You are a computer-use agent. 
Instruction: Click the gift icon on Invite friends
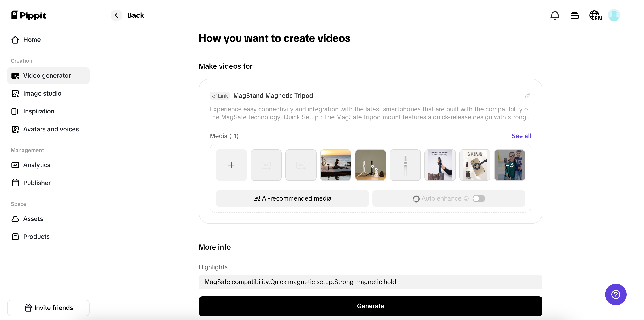[x=28, y=308]
